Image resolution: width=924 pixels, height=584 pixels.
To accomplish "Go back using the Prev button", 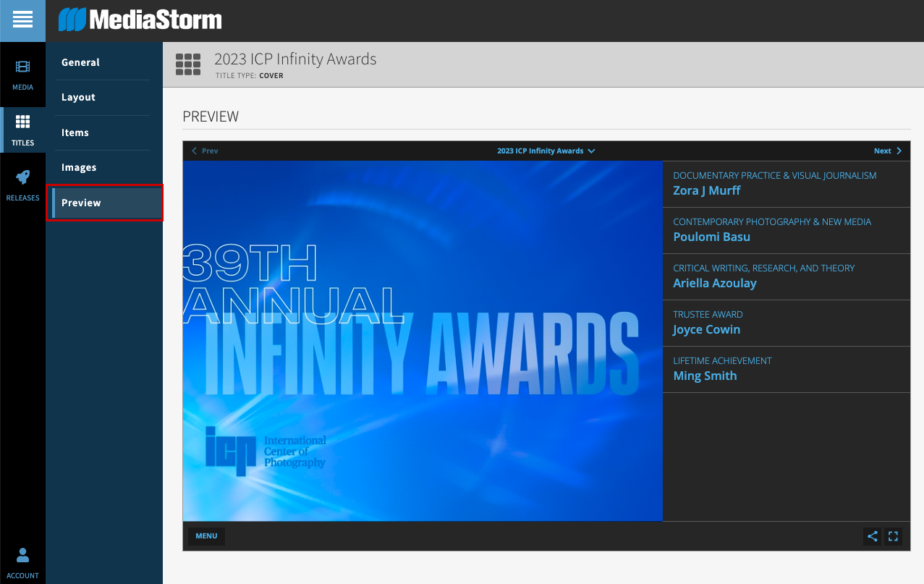I will point(205,151).
